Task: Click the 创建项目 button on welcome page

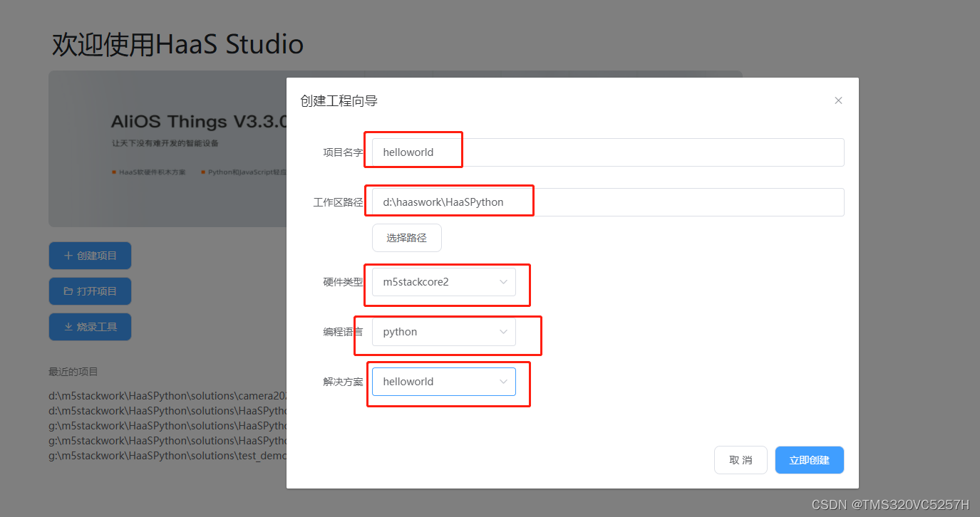Action: click(x=90, y=256)
